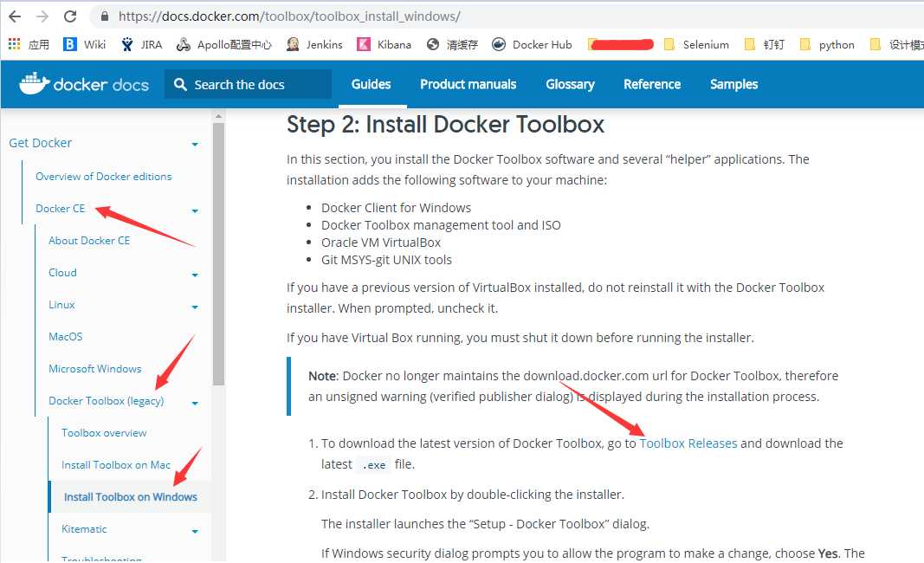Viewport: 924px width, 563px height.
Task: Collapse the Docker Toolbox (legacy) arrow
Action: coord(195,404)
